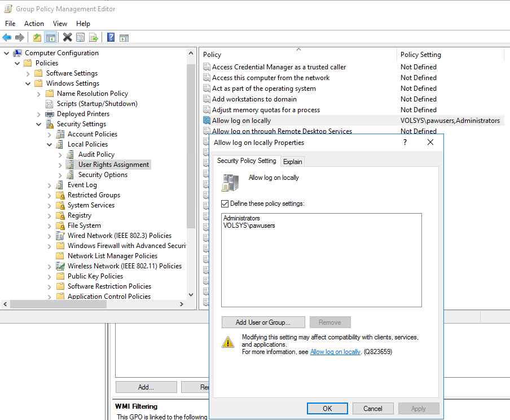Click the Delete X toolbar icon
Viewport: 510px width, 420px height.
coord(67,37)
